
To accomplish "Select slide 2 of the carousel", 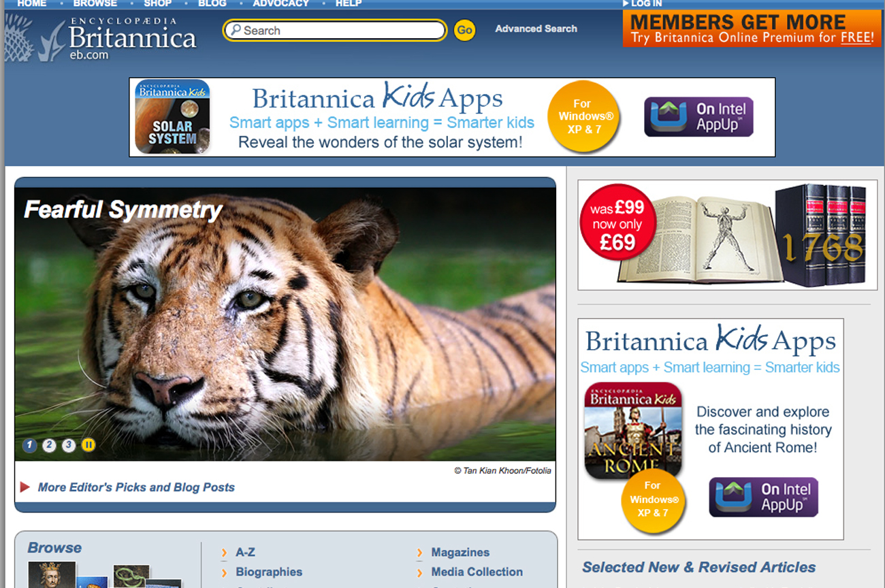I will (49, 445).
